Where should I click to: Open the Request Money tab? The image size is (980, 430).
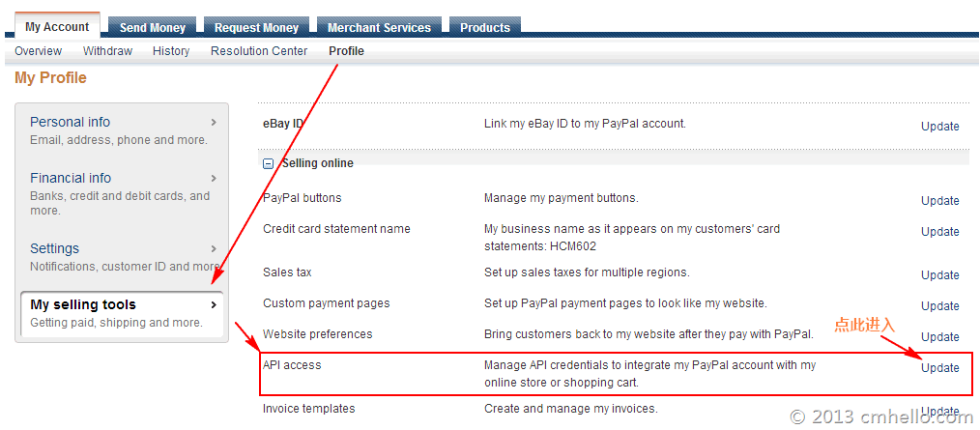pos(256,27)
